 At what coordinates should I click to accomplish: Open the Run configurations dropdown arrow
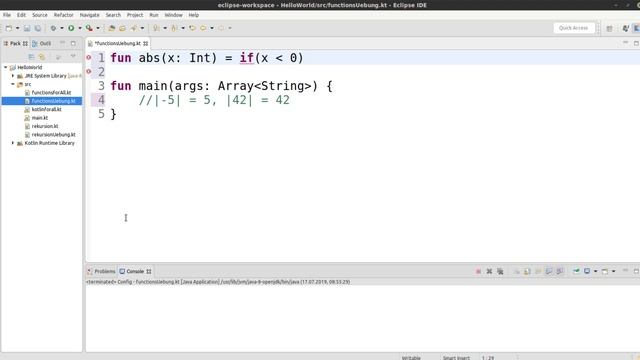[x=80, y=28]
